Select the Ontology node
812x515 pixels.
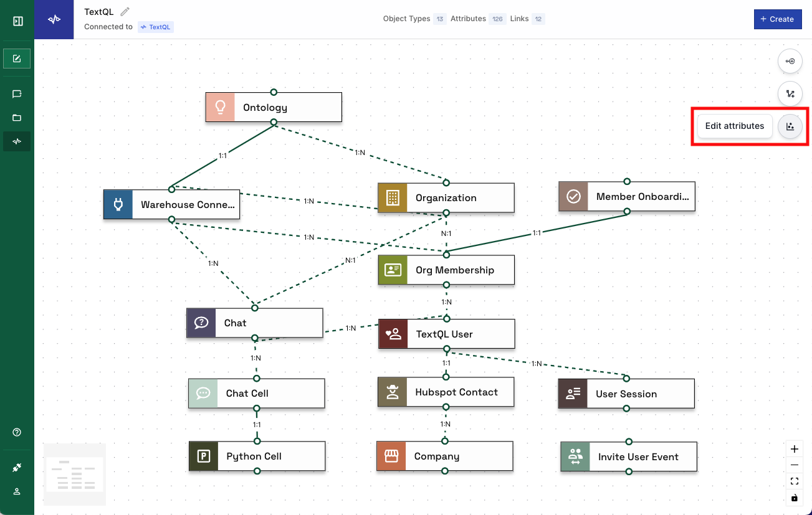(x=274, y=107)
